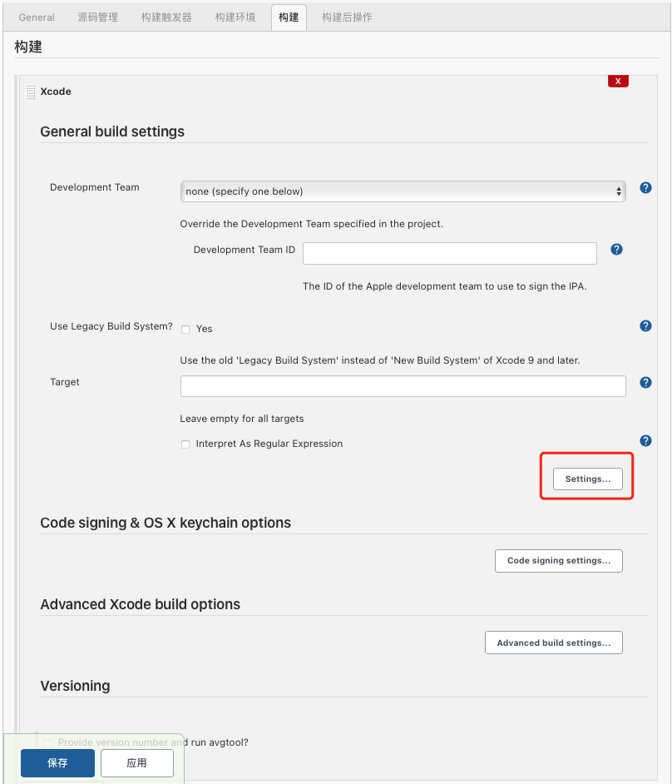Select the 构建 tab
This screenshot has height=784, width=672.
point(289,17)
